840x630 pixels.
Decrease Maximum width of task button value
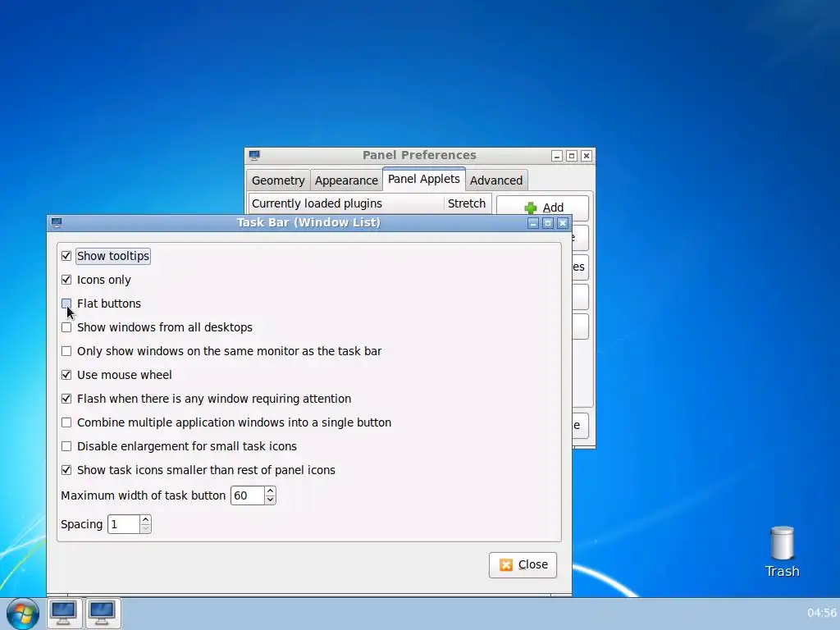tap(271, 500)
